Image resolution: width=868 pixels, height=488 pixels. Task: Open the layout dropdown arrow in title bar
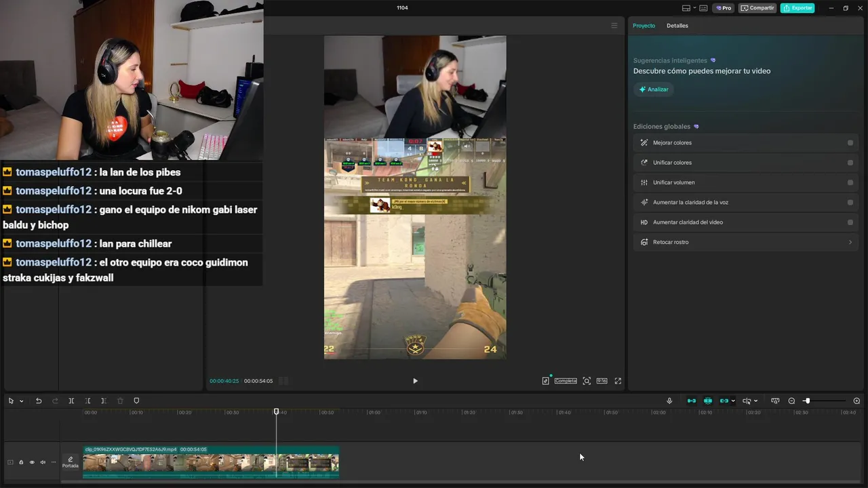(x=694, y=8)
